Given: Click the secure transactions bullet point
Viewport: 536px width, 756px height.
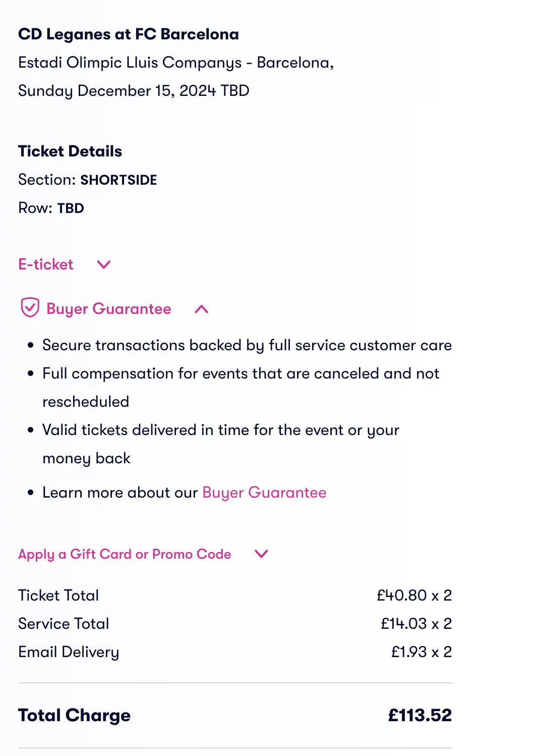Looking at the screenshot, I should (247, 345).
